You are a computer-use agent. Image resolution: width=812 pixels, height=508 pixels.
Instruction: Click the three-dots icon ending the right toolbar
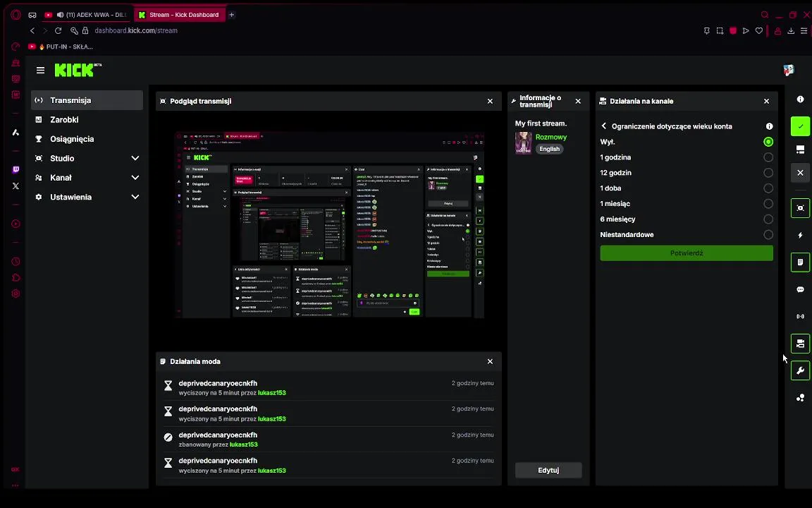[800, 398]
